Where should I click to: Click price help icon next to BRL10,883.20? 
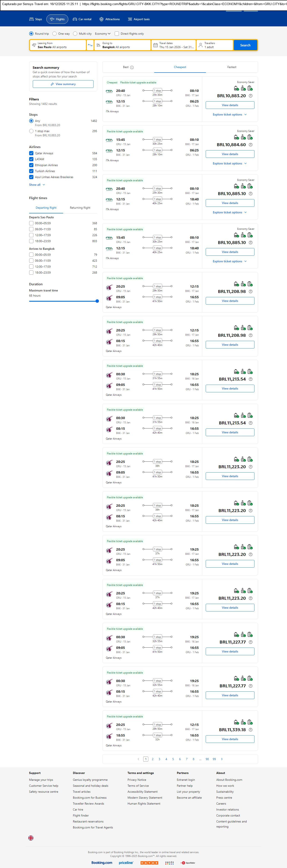pos(250,96)
